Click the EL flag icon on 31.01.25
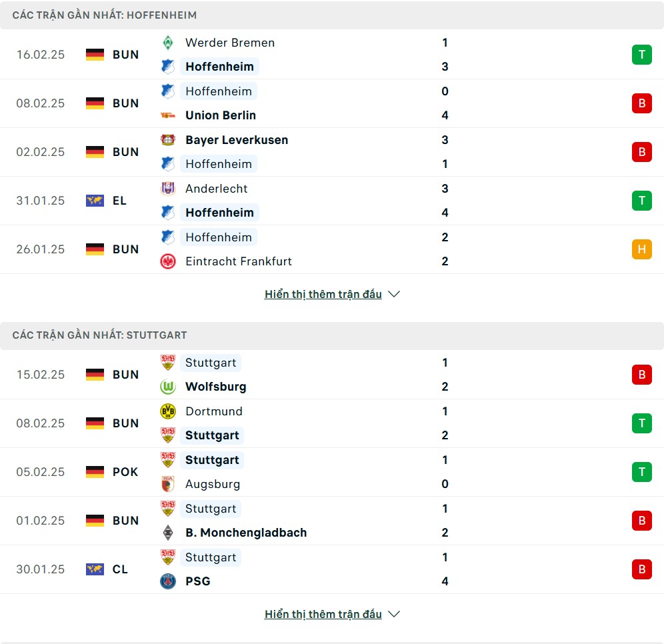The height and width of the screenshot is (644, 664). (x=95, y=201)
